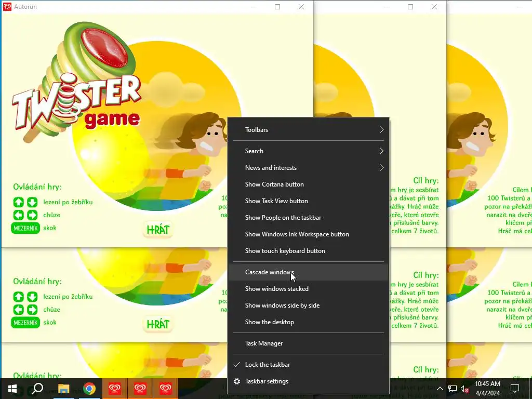The height and width of the screenshot is (399, 532).
Task: Open the network status tray icon
Action: coord(453,389)
